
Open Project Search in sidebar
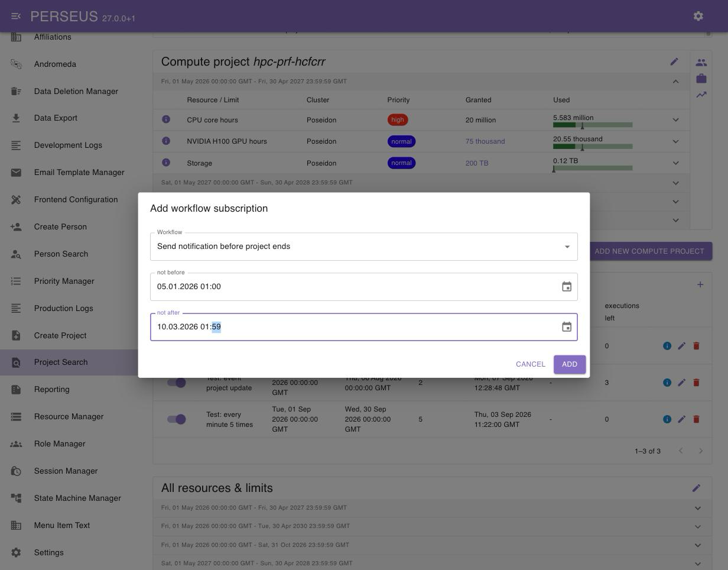point(69,362)
